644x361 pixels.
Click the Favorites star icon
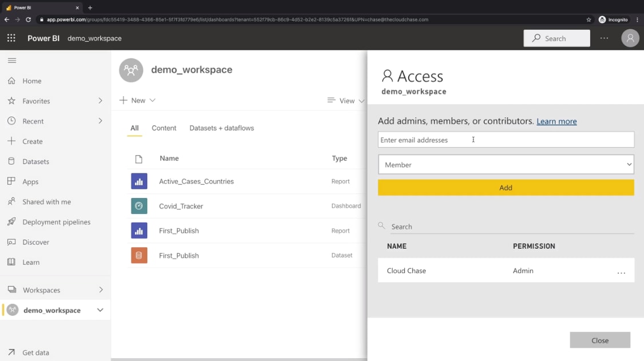click(11, 101)
